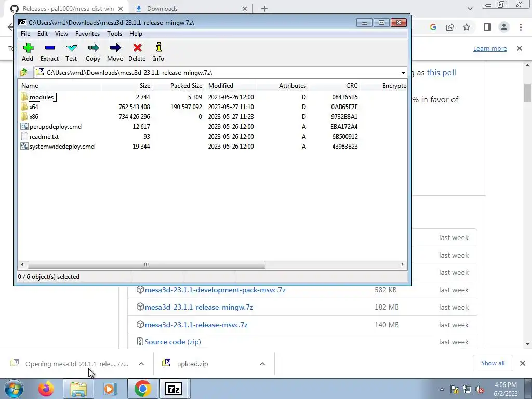This screenshot has width=532, height=399.
Task: Sort by Attributes column header
Action: pyautogui.click(x=283, y=86)
